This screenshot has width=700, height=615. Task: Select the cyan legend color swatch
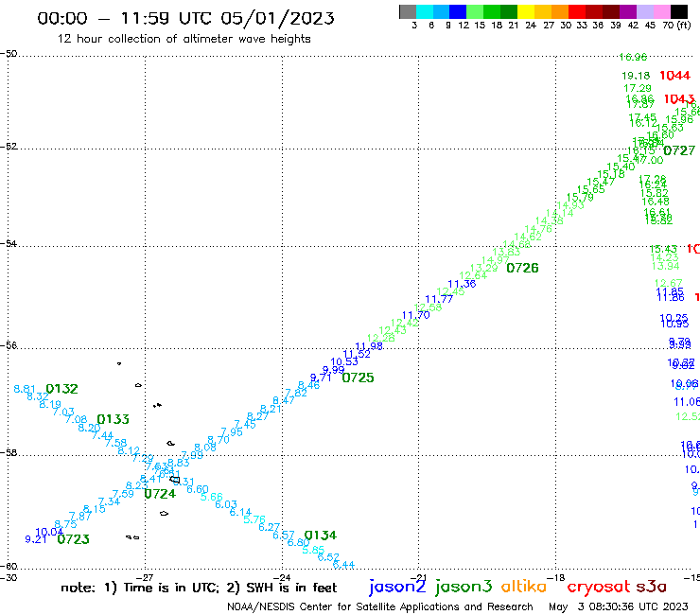point(424,11)
